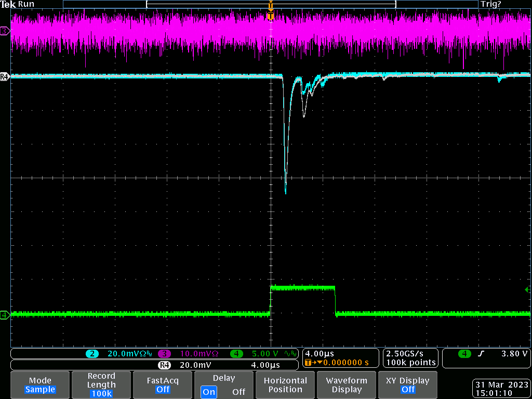The image size is (532, 399).
Task: Select the orange trigger position T marker
Action: pyautogui.click(x=270, y=16)
